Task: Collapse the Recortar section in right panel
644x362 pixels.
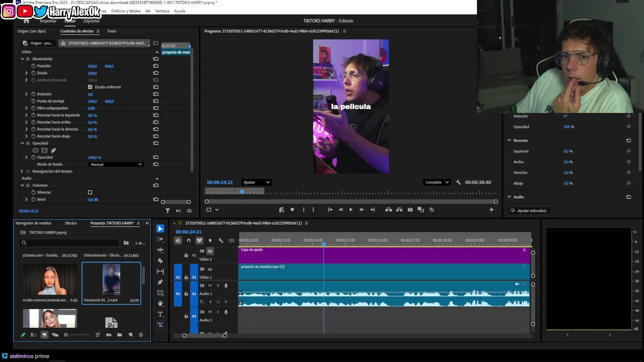Action: [509, 140]
